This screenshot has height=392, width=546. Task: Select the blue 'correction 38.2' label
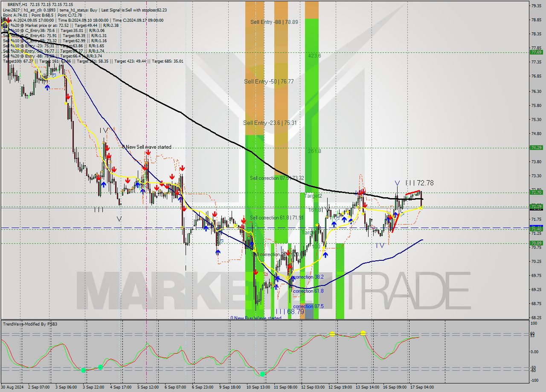(x=308, y=277)
